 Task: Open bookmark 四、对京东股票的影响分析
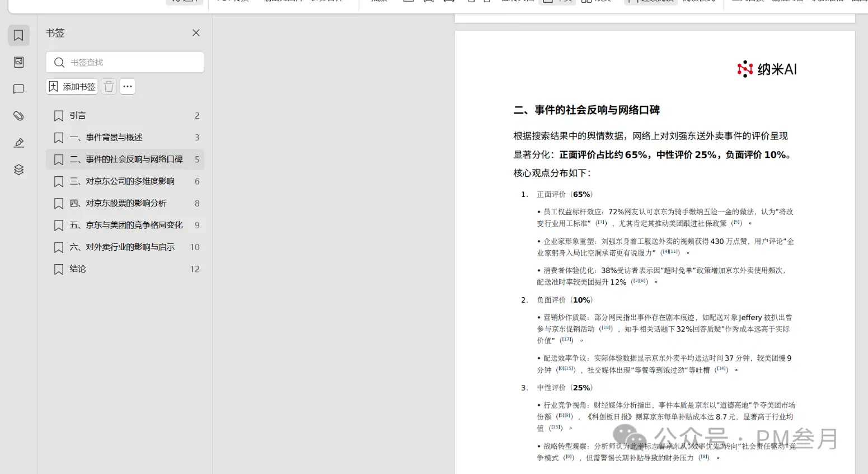pyautogui.click(x=125, y=203)
